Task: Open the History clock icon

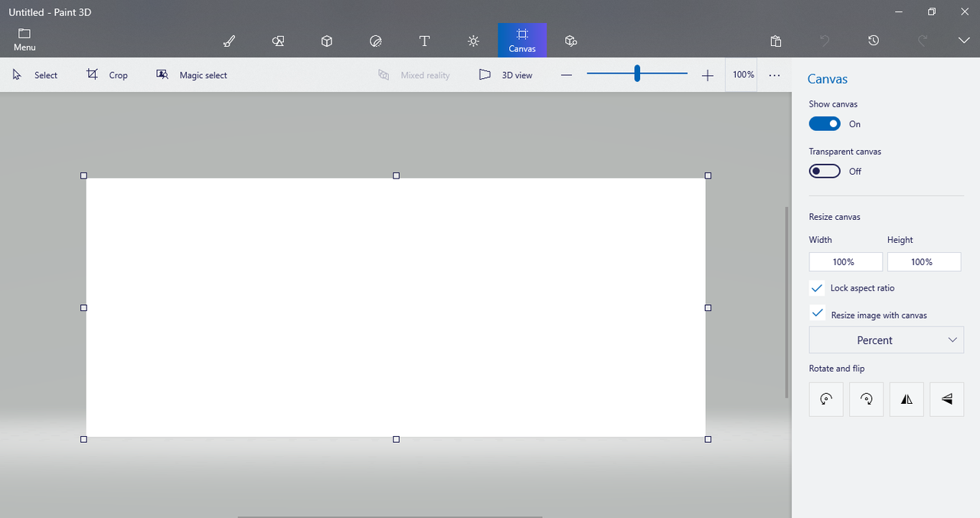Action: (874, 40)
